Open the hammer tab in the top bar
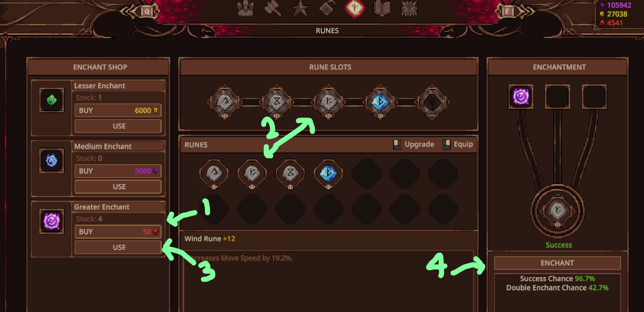Screen dimensions: 644x312 [273, 9]
